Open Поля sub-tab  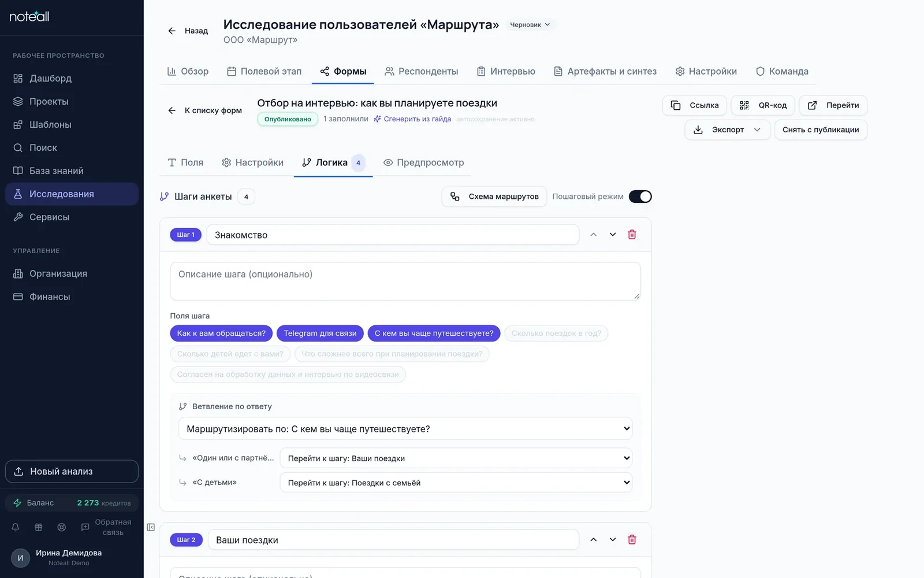(185, 162)
